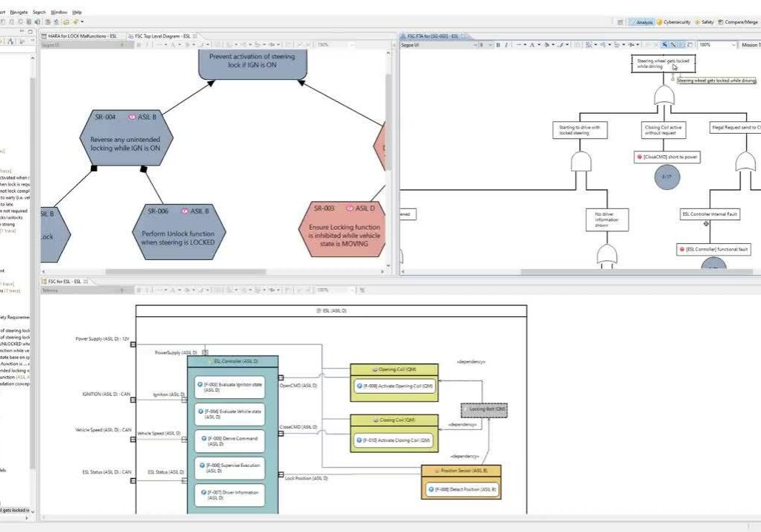Click the Italic button in the FTA toolbar
Image resolution: width=761 pixels, height=532 pixels.
coord(507,45)
